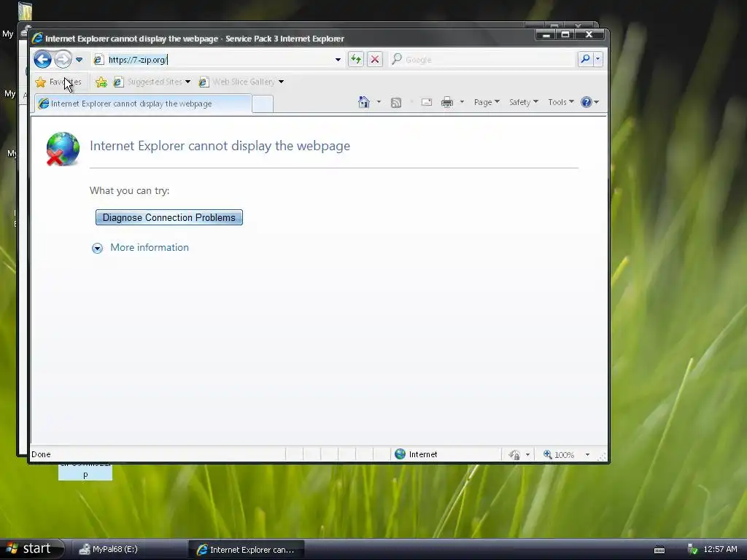This screenshot has height=560, width=747.
Task: Switch to MyPal68 (E:) taskbar item
Action: pyautogui.click(x=130, y=550)
